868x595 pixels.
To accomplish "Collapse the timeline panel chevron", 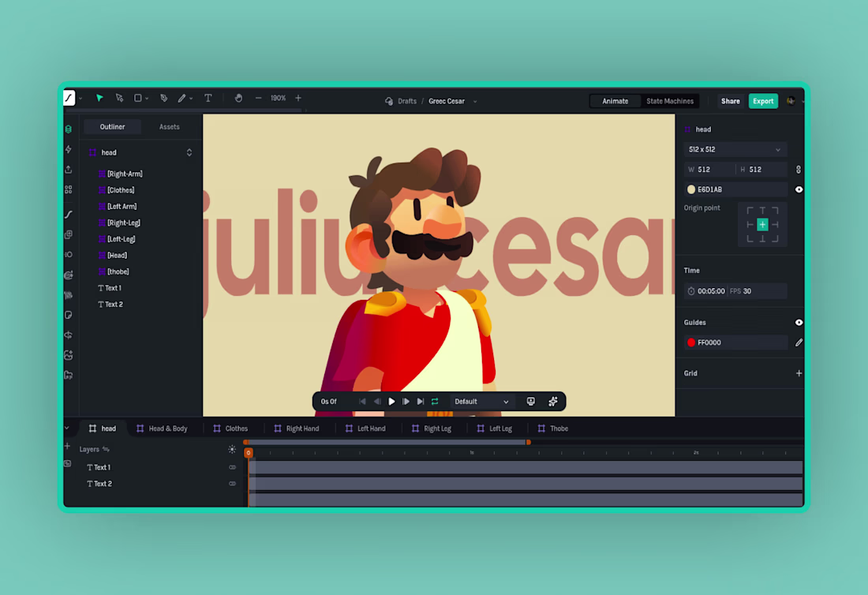I will (67, 428).
